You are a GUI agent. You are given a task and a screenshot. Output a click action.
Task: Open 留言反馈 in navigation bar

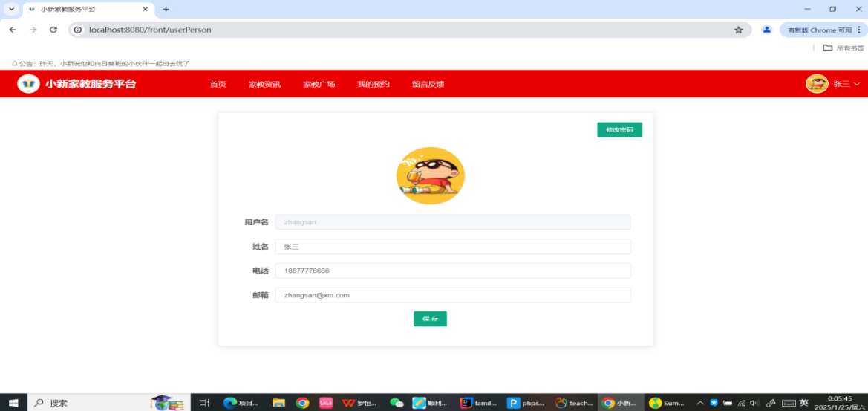point(428,84)
